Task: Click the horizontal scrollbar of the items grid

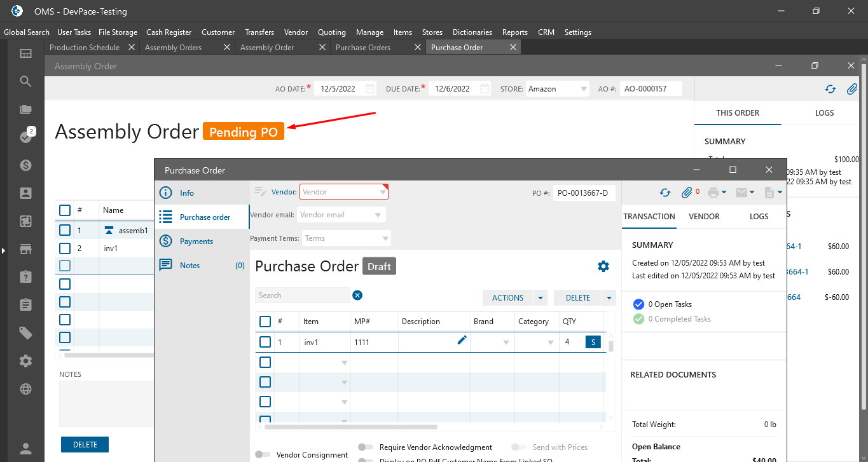Action: point(351,427)
